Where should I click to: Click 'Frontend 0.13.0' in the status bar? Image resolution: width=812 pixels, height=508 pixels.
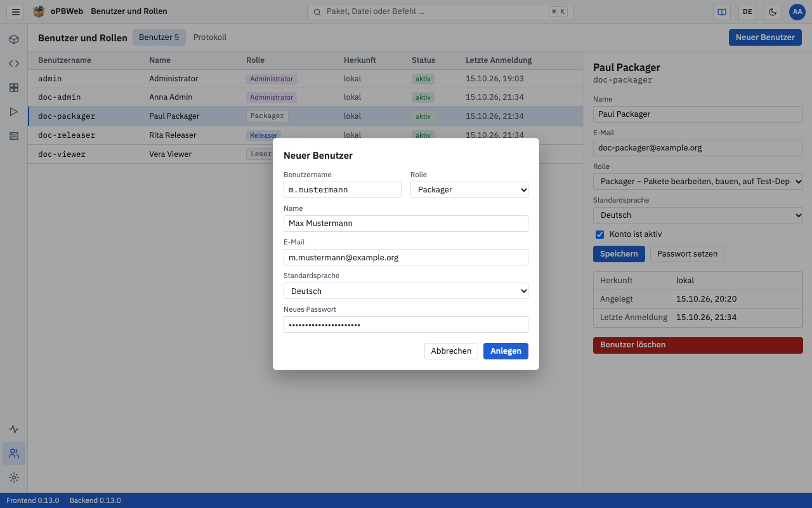click(33, 500)
